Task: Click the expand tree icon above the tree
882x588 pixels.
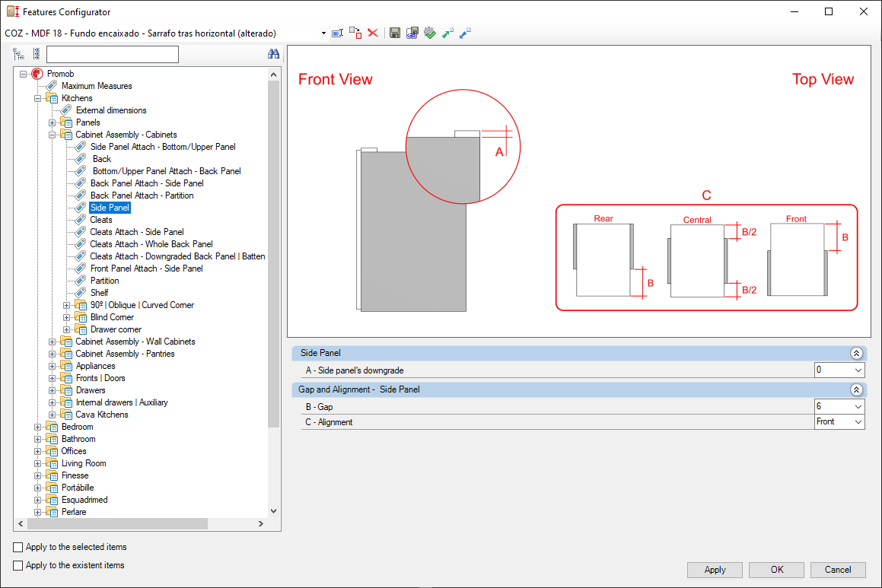Action: [19, 54]
